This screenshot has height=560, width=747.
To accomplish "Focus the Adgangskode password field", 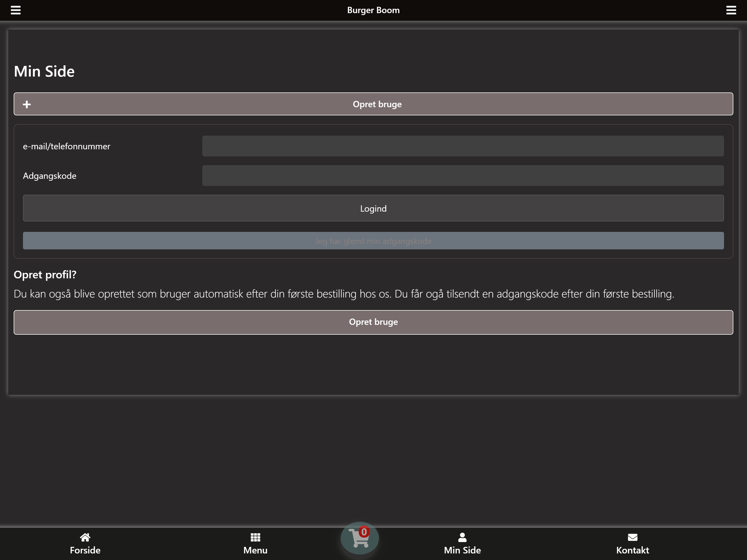I will 463,176.
